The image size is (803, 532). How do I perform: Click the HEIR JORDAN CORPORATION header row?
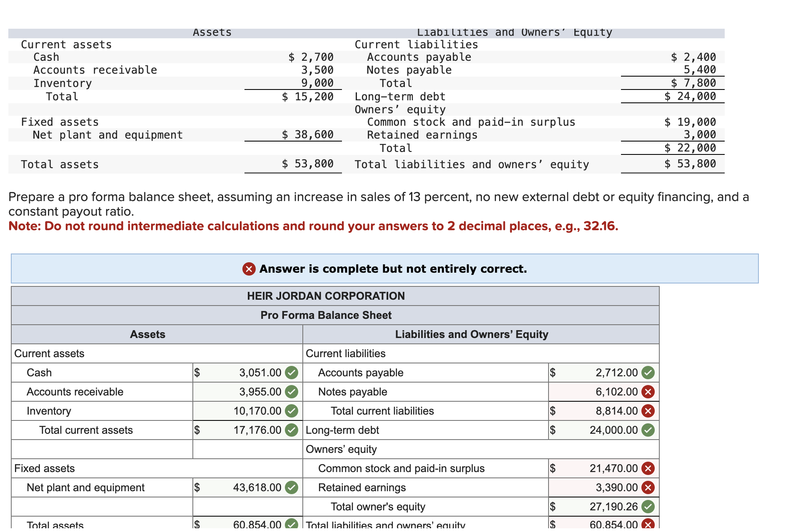327,296
